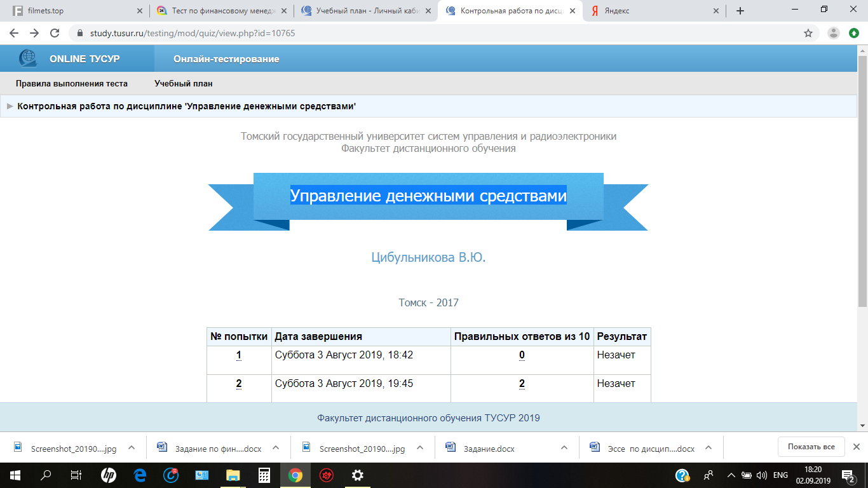
Task: Open the 'Правила выполнения теста' menu item
Action: click(72, 83)
